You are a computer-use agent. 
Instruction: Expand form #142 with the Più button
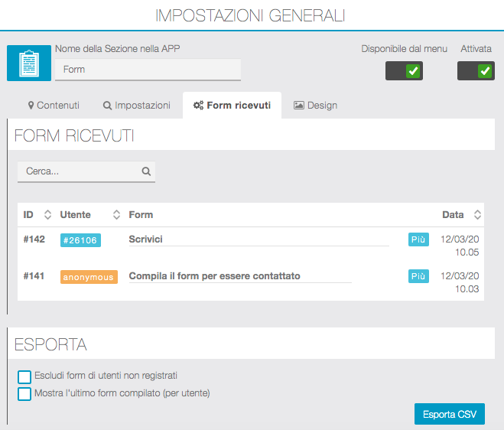(418, 239)
